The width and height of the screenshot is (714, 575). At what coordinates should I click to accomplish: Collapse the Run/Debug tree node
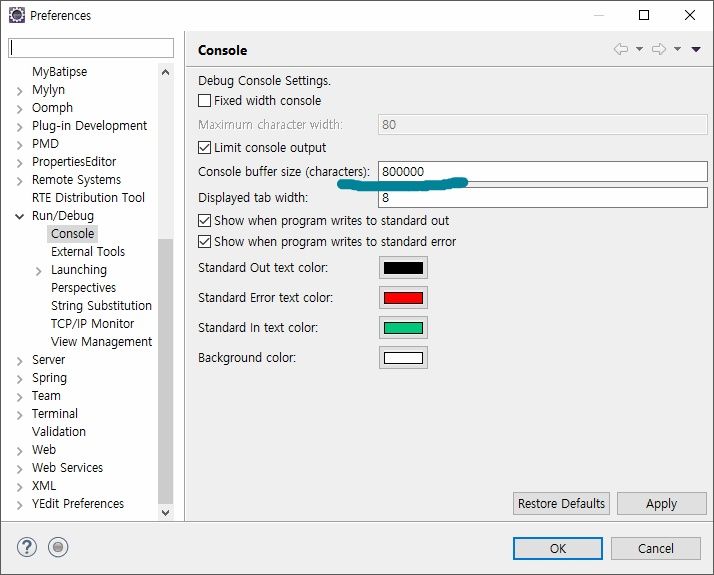point(20,216)
